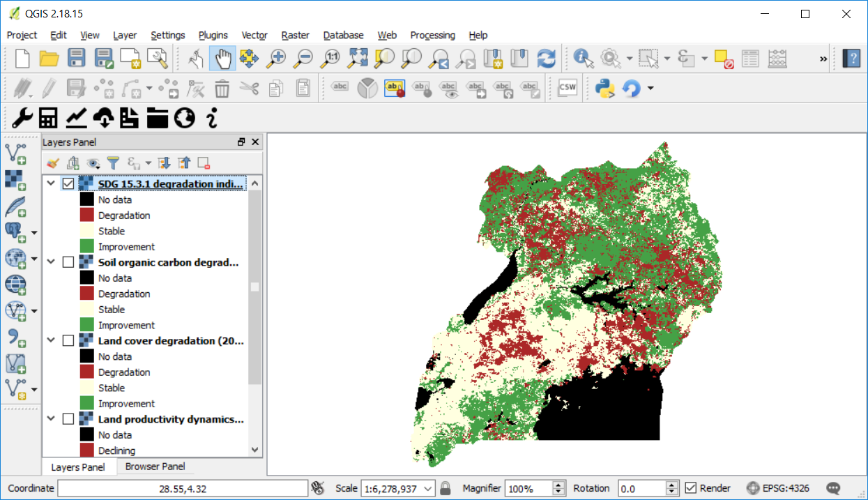Image resolution: width=868 pixels, height=500 pixels.
Task: Click the red Degradation legend swatch
Action: pos(86,215)
